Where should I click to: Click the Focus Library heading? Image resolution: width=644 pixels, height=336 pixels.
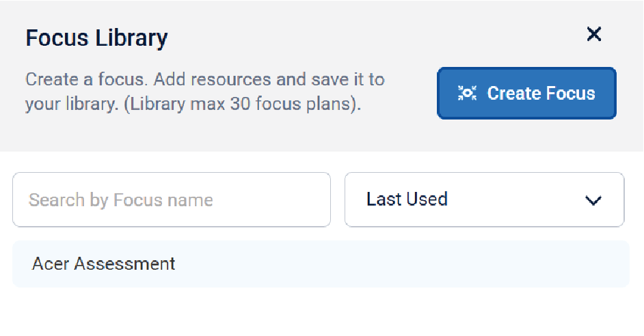(x=96, y=38)
